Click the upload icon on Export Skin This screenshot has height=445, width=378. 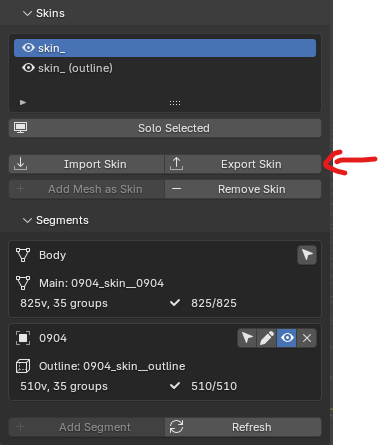pos(176,164)
